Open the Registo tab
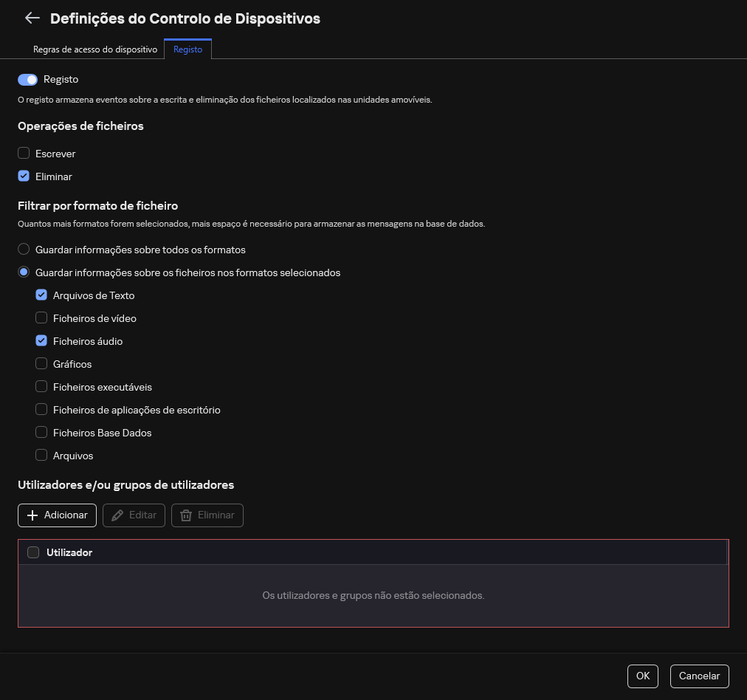The width and height of the screenshot is (747, 700). tap(187, 49)
